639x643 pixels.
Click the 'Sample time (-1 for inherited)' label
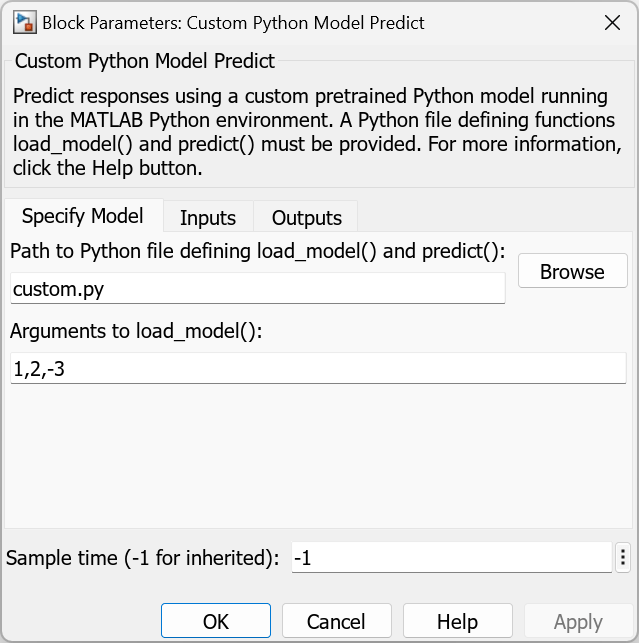click(143, 558)
